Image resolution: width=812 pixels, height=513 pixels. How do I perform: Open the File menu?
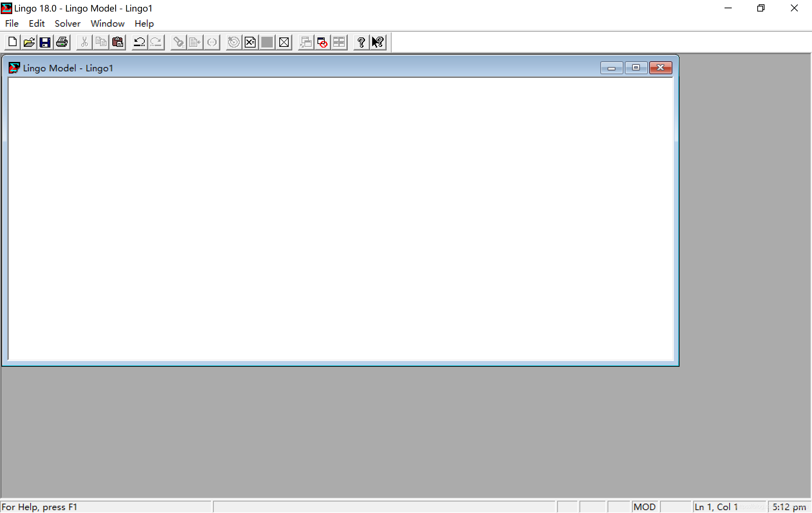pyautogui.click(x=12, y=24)
